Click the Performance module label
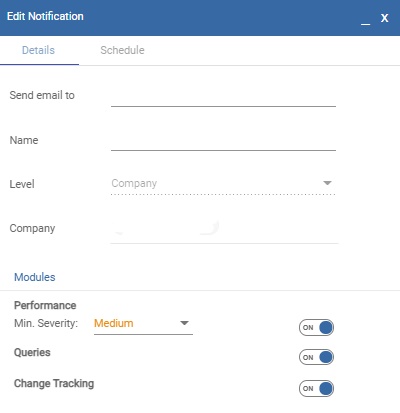Viewport: 400px width, 413px height. pyautogui.click(x=45, y=305)
